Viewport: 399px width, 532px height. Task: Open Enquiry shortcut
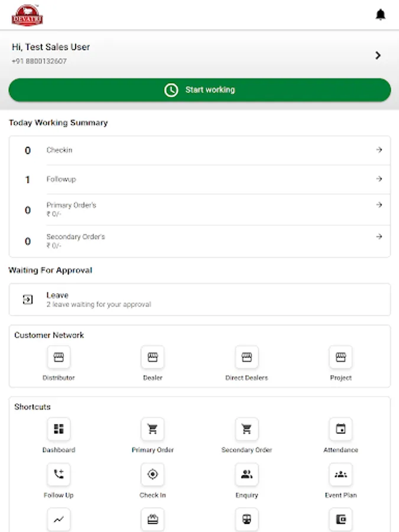click(246, 475)
